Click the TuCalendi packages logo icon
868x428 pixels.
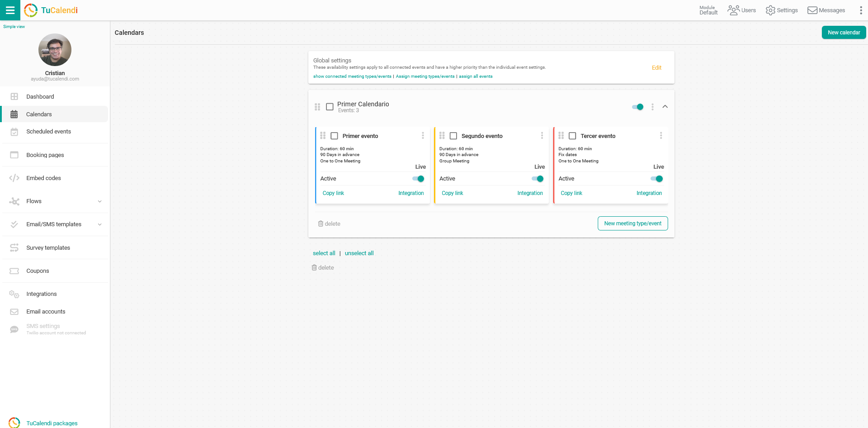pyautogui.click(x=14, y=423)
